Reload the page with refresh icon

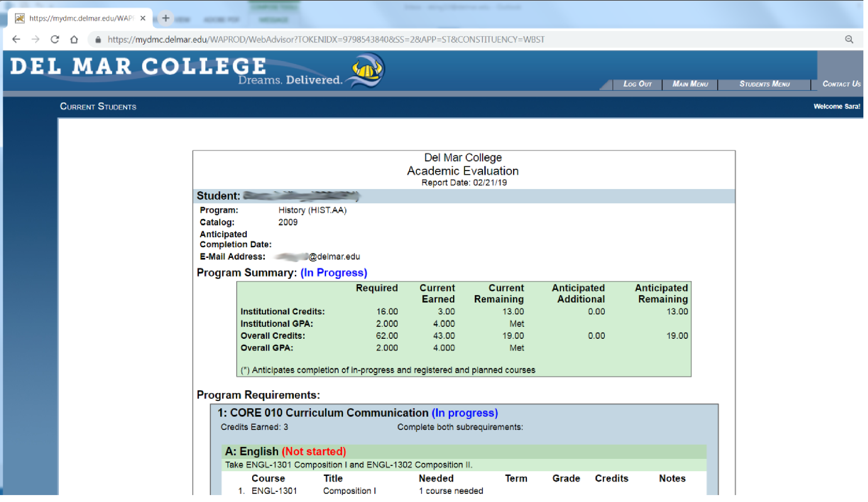point(55,39)
